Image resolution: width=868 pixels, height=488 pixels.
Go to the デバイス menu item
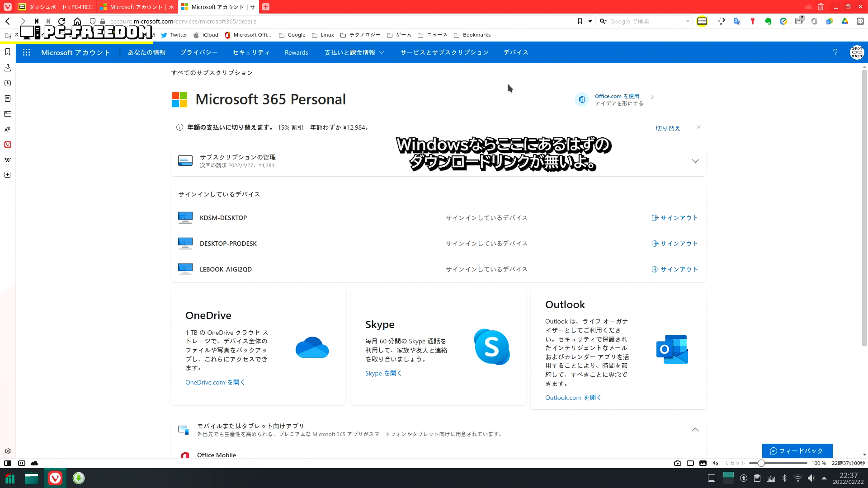point(516,52)
